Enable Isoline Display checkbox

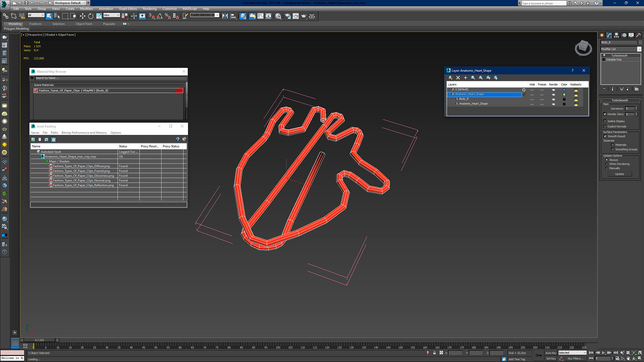[605, 121]
